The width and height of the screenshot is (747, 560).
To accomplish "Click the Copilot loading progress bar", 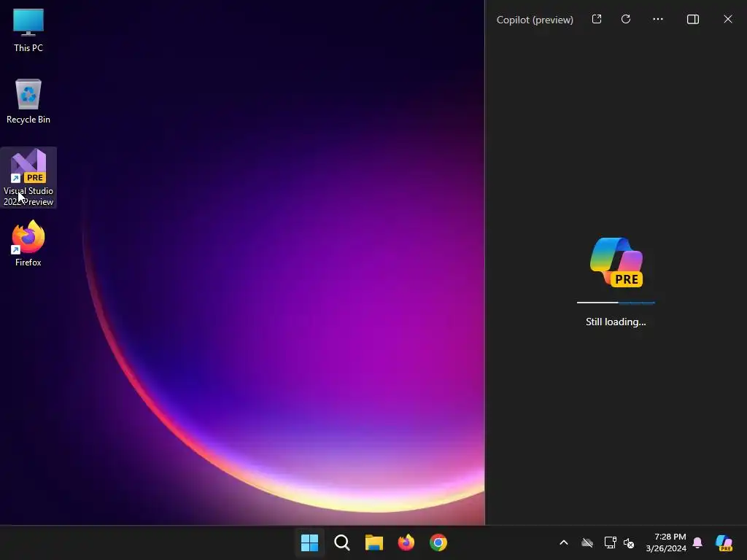I will click(616, 303).
